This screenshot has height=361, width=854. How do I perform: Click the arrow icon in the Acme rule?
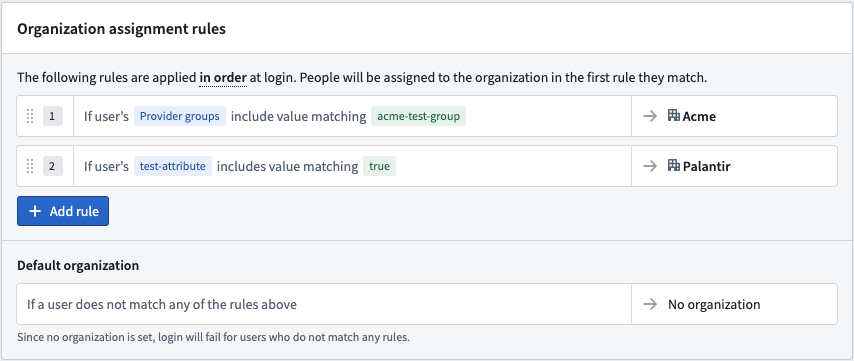click(x=650, y=116)
